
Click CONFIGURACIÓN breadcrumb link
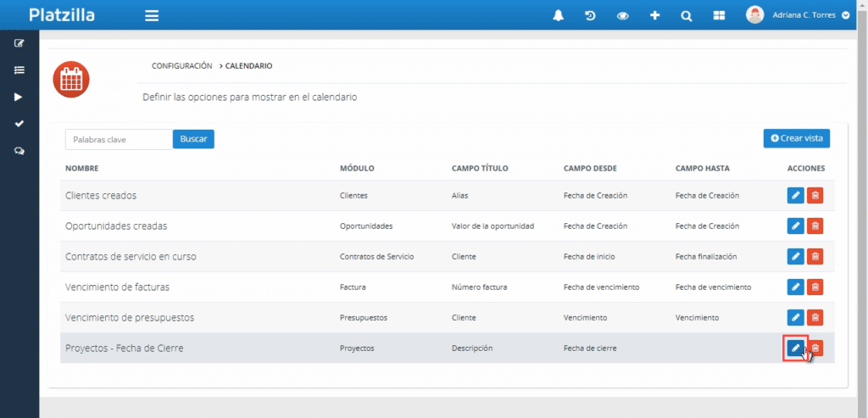181,65
